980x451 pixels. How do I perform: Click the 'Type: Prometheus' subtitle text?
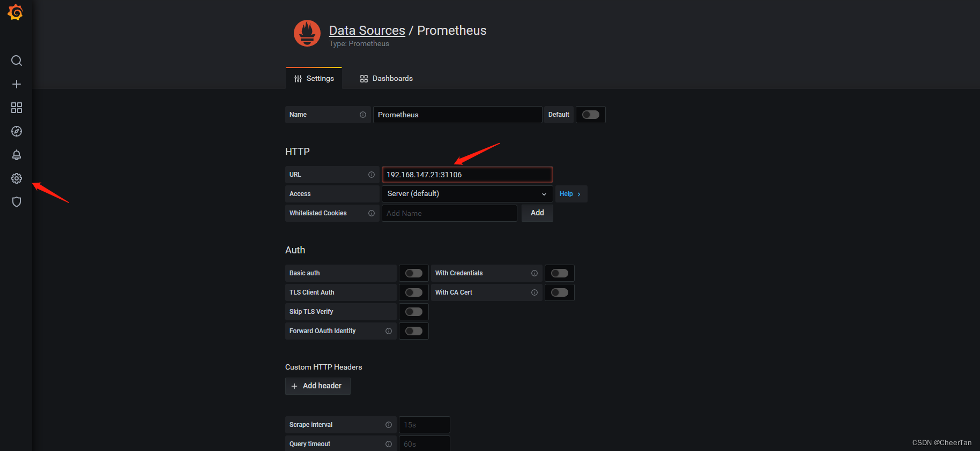click(x=359, y=44)
